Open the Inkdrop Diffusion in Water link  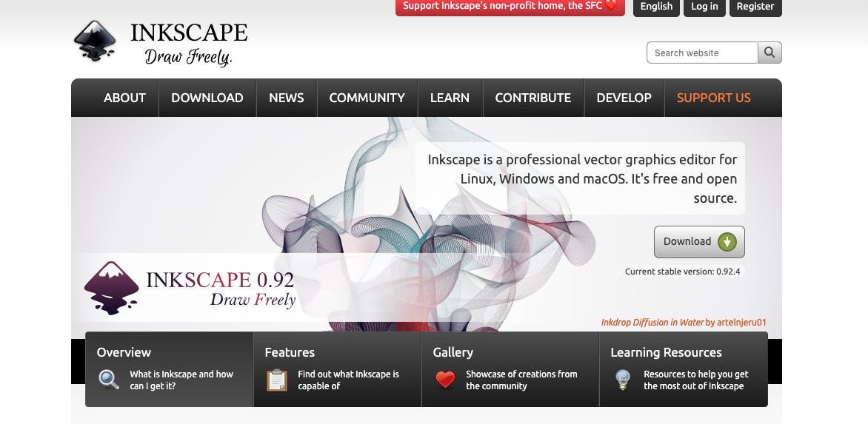(652, 323)
